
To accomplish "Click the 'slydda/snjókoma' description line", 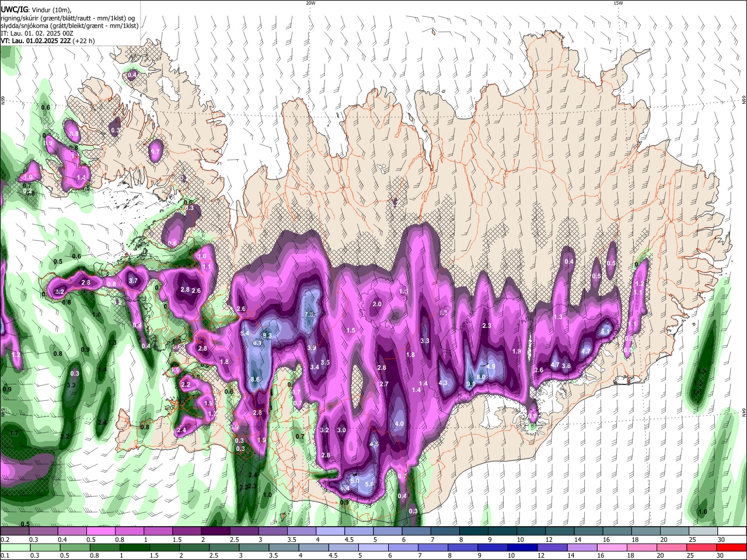I will click(x=69, y=26).
